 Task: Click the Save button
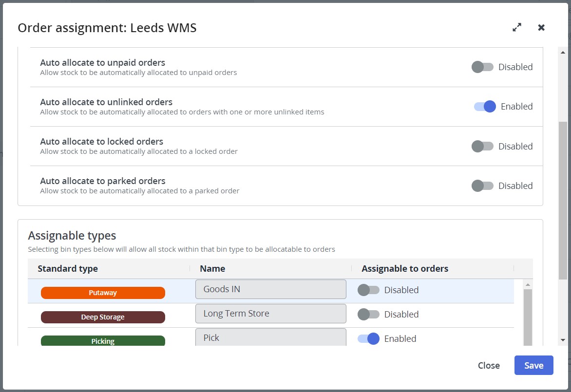coord(533,365)
